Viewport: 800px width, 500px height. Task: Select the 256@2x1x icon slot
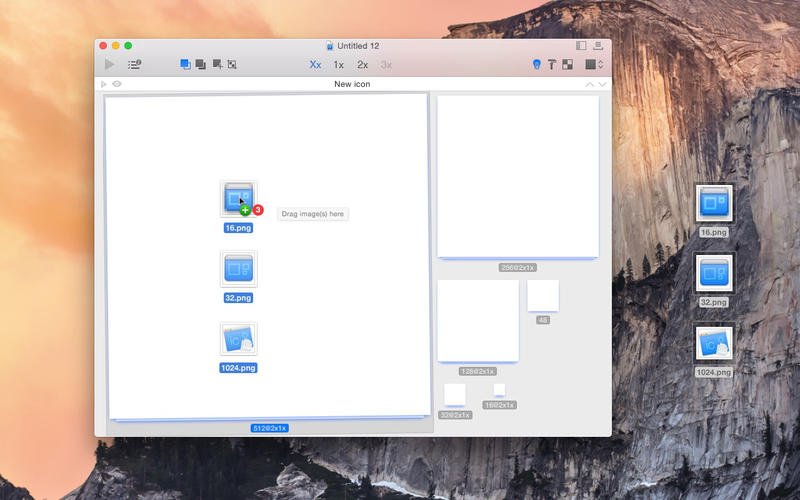click(518, 177)
